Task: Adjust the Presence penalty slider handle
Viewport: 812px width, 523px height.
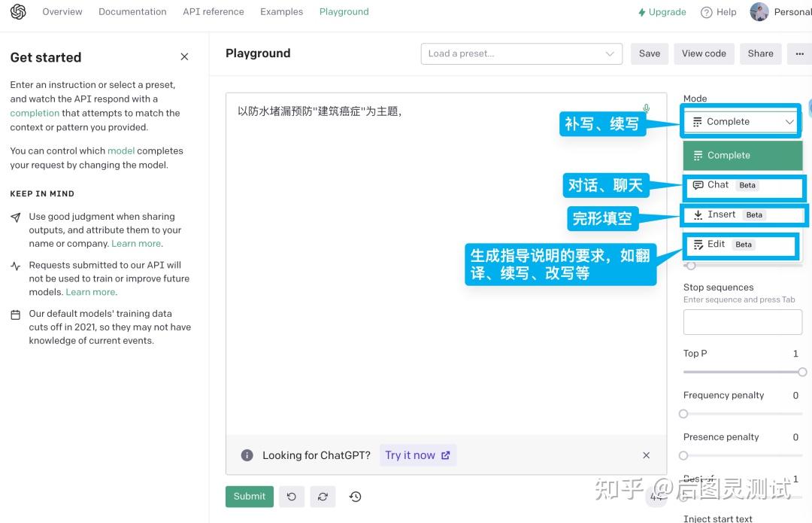Action: pyautogui.click(x=683, y=455)
